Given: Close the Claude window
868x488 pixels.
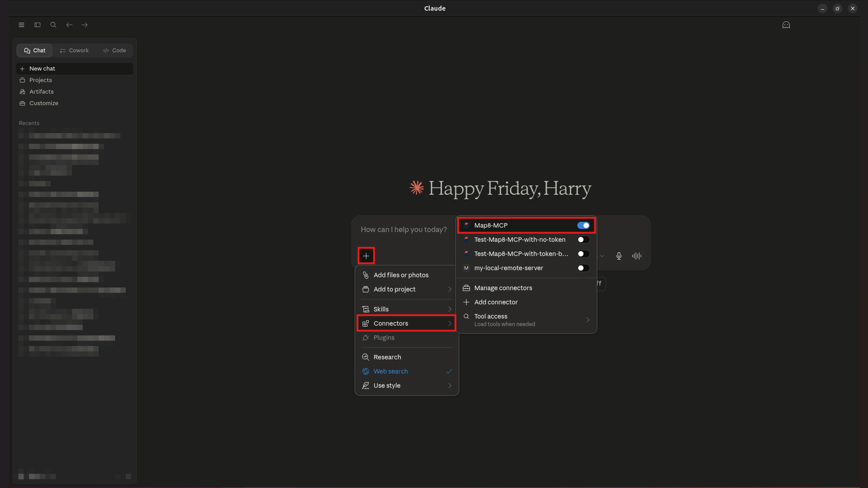Looking at the screenshot, I should coord(852,9).
